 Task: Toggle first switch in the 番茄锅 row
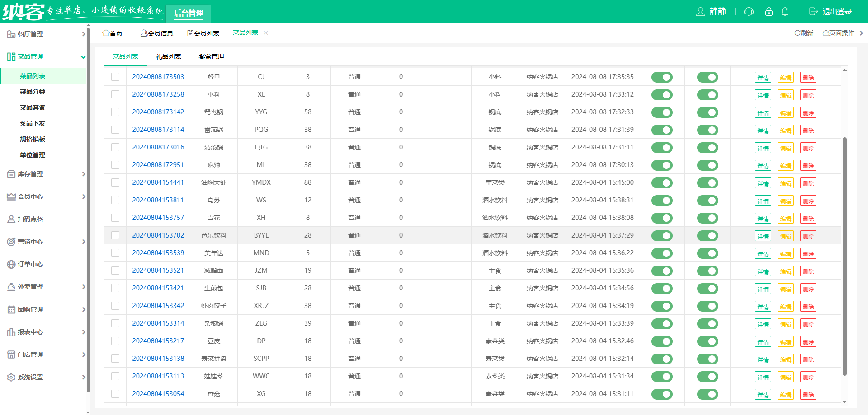click(x=662, y=130)
